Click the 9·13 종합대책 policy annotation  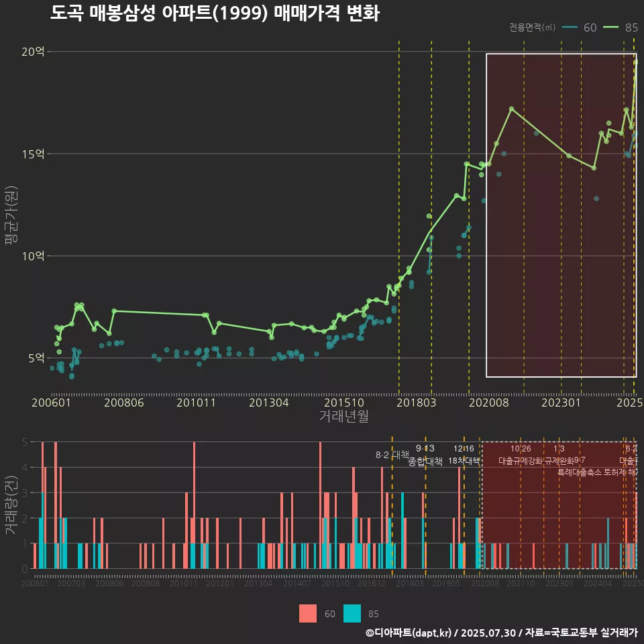[425, 455]
